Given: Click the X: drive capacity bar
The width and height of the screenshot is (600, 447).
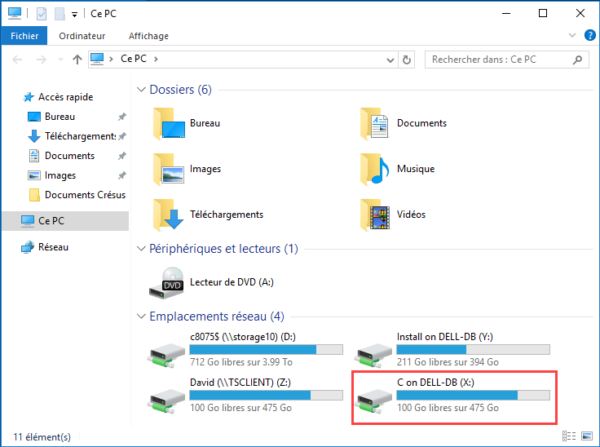Looking at the screenshot, I should pyautogui.click(x=473, y=395).
